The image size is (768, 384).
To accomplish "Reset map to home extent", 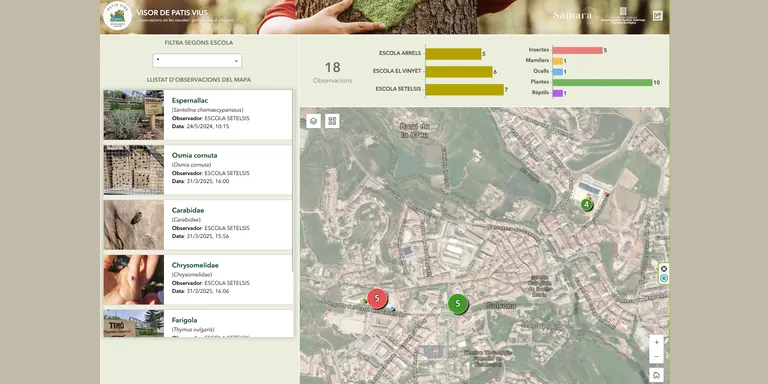I will pyautogui.click(x=656, y=375).
